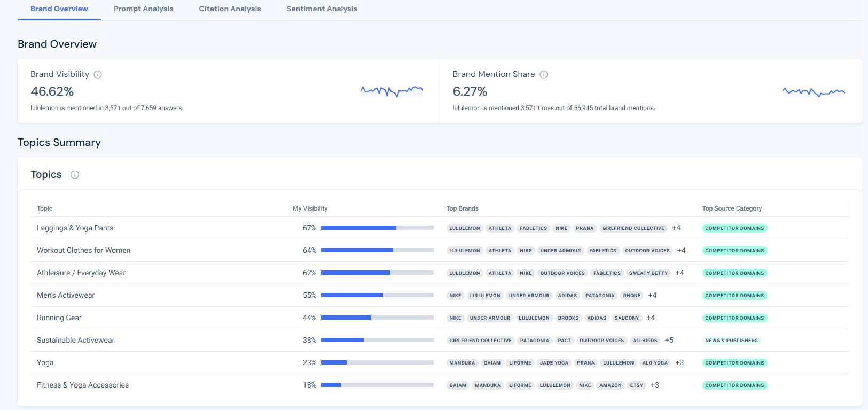Click the Topic column header

[x=45, y=208]
